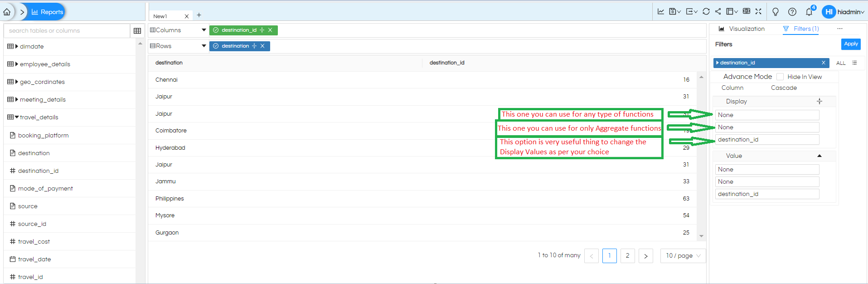Expand the geo_cordinates table

(17, 82)
